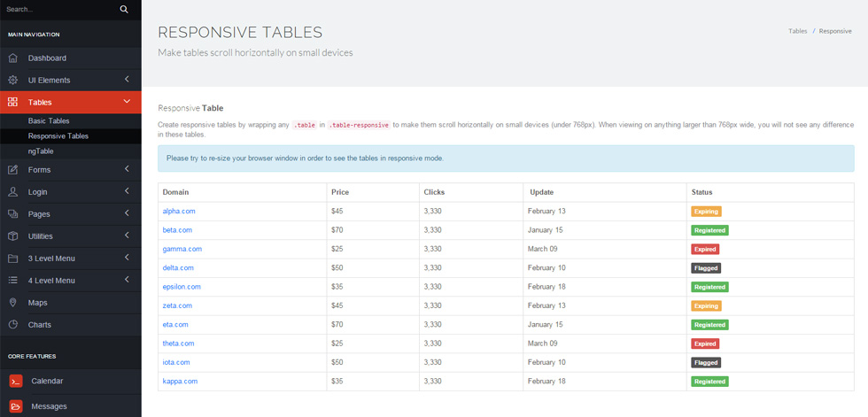Expand the Forms submenu chevron
Image resolution: width=868 pixels, height=417 pixels.
(x=127, y=169)
